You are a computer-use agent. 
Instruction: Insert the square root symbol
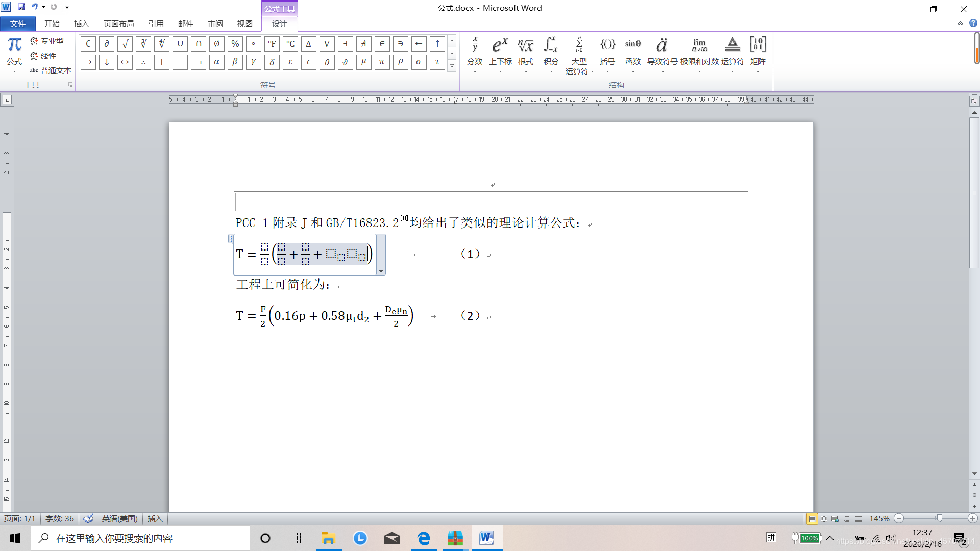click(x=125, y=44)
